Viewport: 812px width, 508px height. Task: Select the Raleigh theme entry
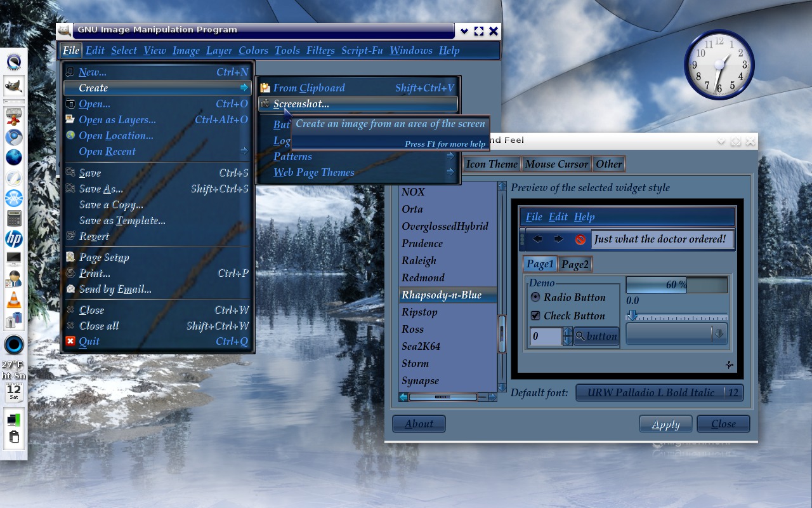(x=448, y=260)
